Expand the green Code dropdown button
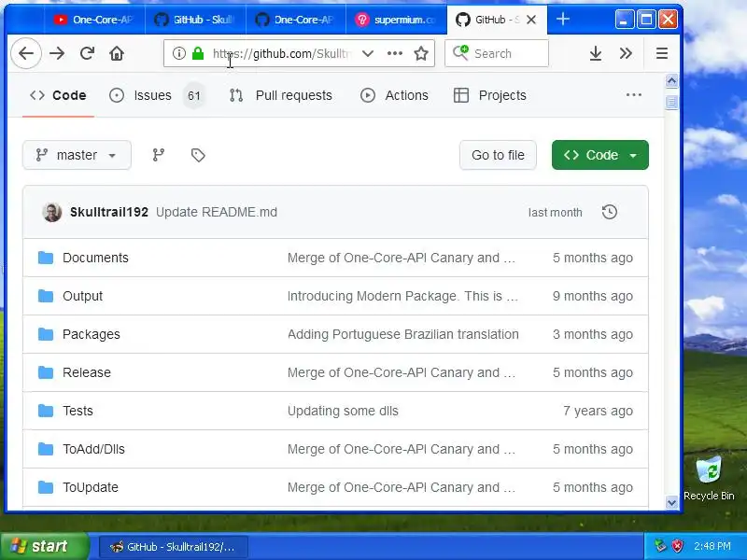The height and width of the screenshot is (560, 747). [600, 155]
